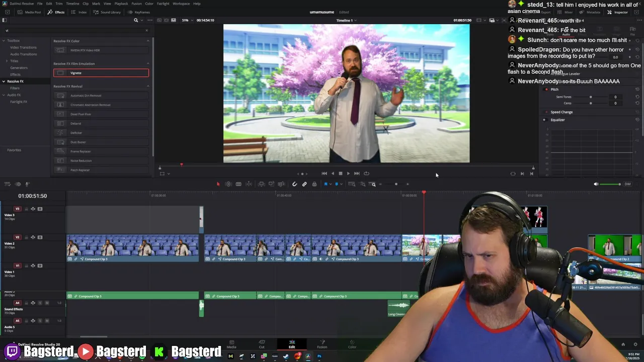644x362 pixels.
Task: Click the Overwrite Clip icon
Action: pyautogui.click(x=271, y=184)
